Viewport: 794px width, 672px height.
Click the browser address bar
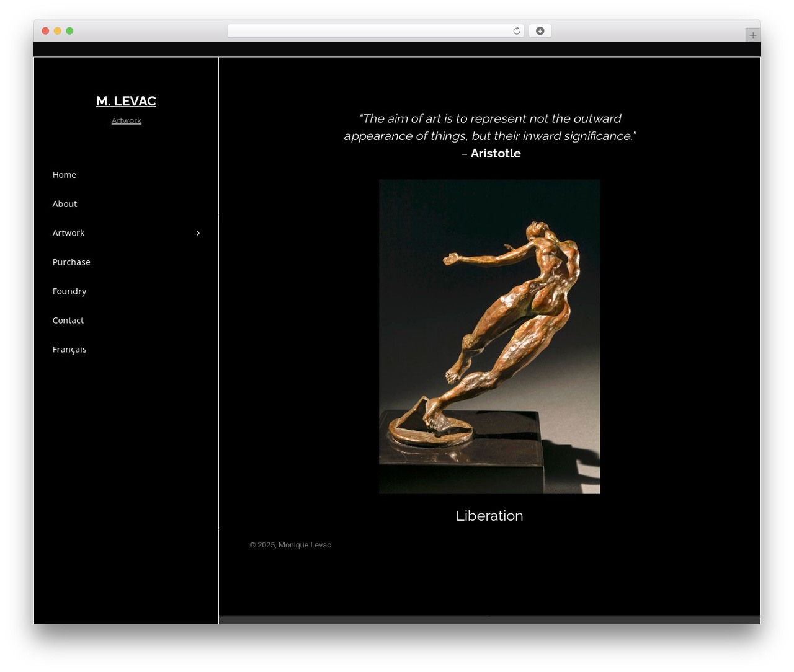click(x=375, y=31)
